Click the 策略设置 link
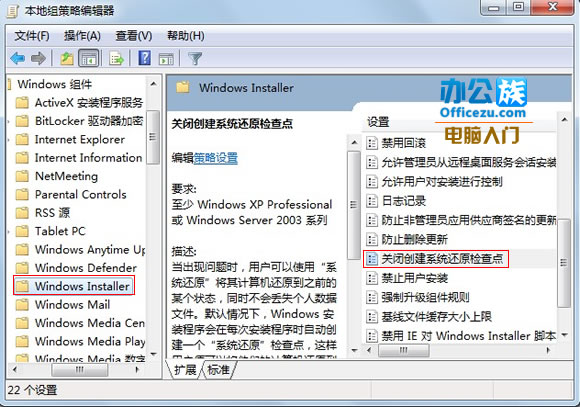The image size is (580, 407). click(x=216, y=158)
